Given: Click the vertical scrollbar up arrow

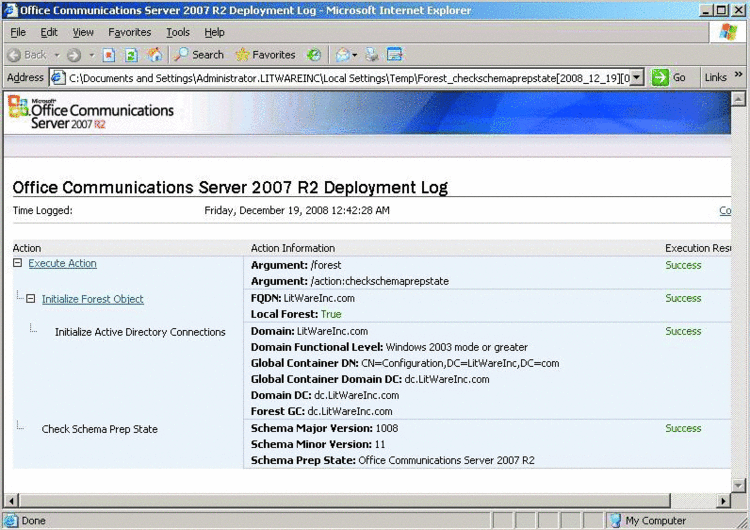Looking at the screenshot, I should coord(739,99).
